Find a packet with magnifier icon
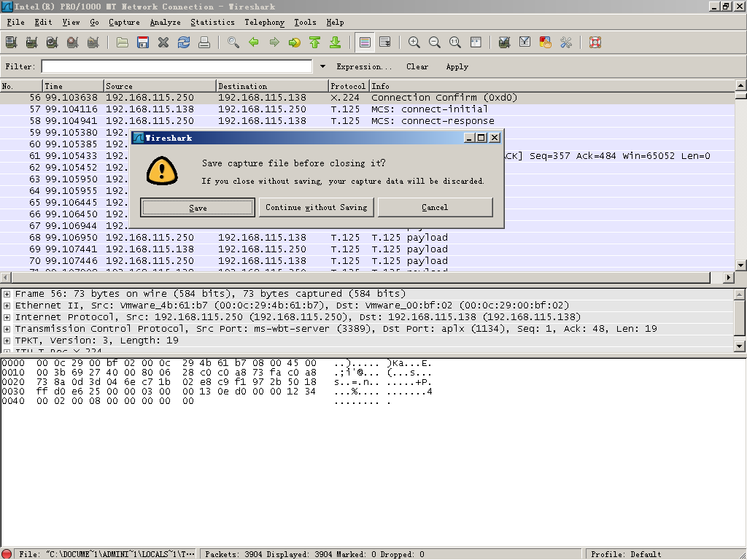This screenshot has width=747, height=560. point(233,42)
